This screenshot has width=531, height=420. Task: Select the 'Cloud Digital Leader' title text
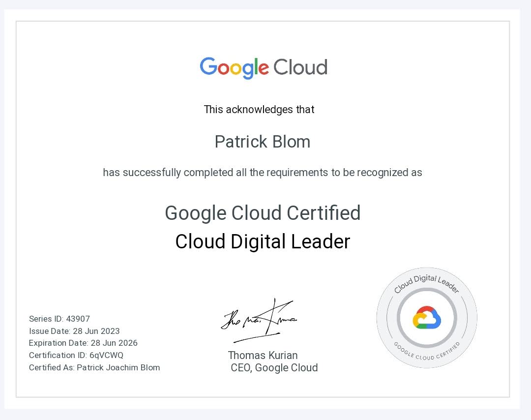[262, 241]
